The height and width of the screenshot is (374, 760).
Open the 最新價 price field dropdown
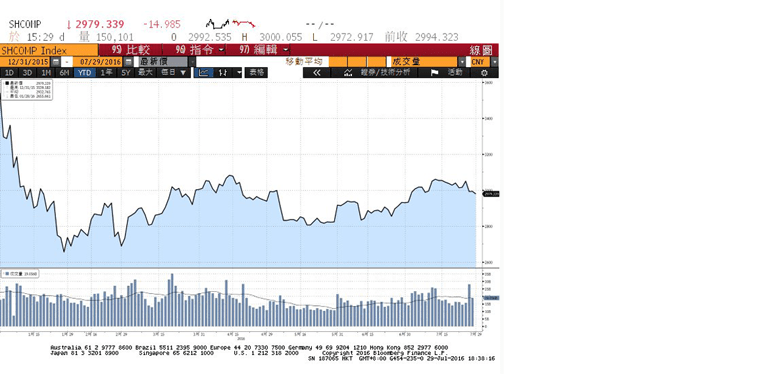pos(192,62)
